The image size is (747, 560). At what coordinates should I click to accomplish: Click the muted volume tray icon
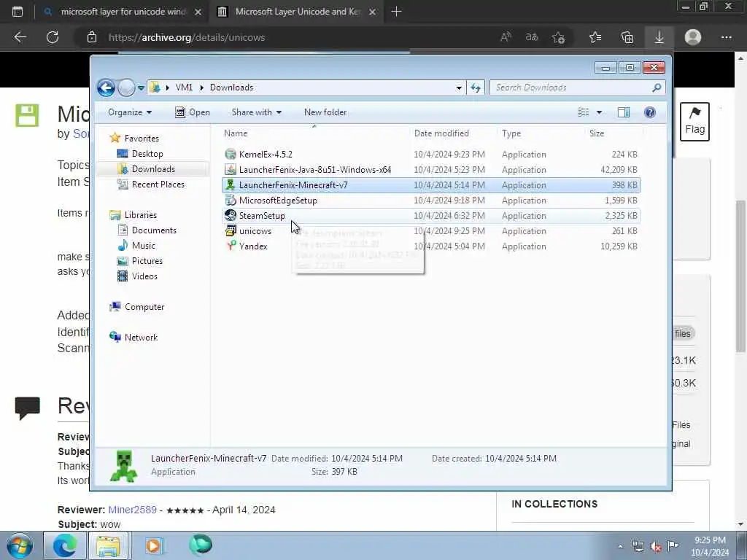(656, 547)
